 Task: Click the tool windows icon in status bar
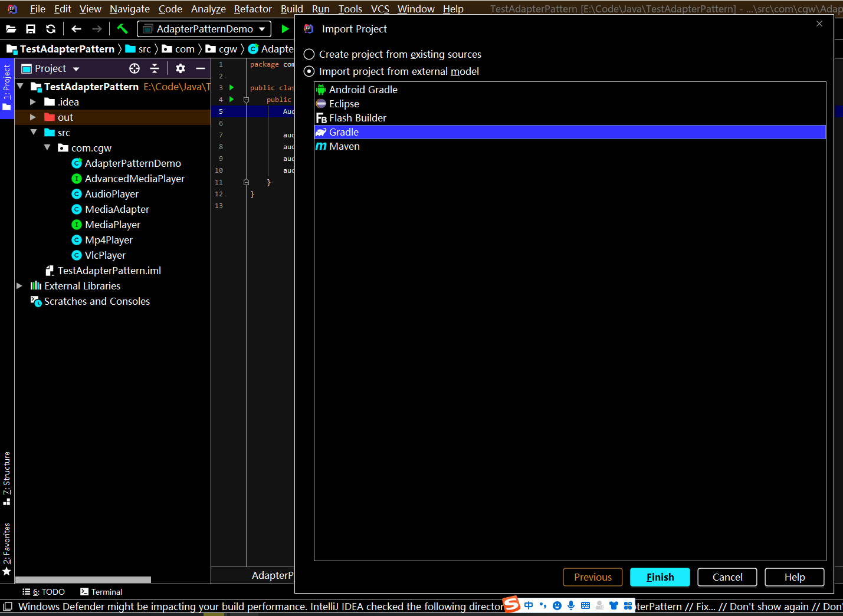(8, 606)
